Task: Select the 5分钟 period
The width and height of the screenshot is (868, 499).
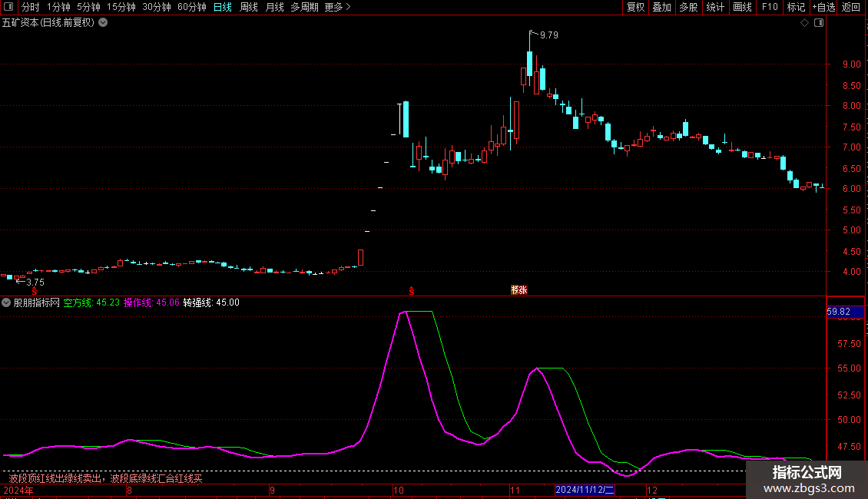Action: (x=88, y=7)
